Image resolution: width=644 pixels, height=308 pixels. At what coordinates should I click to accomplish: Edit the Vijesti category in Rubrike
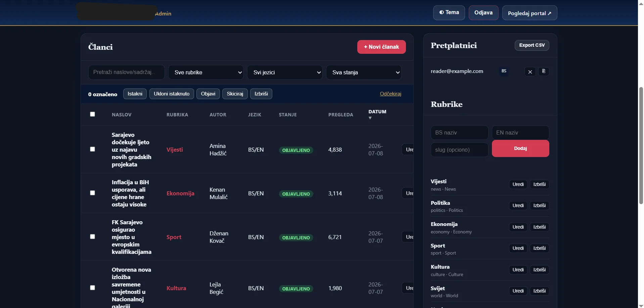pyautogui.click(x=518, y=184)
